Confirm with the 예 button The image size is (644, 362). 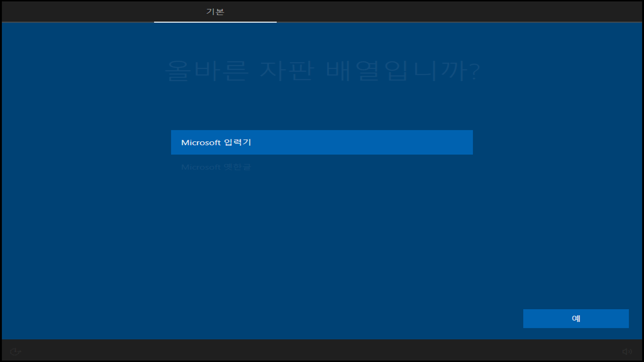click(x=576, y=318)
